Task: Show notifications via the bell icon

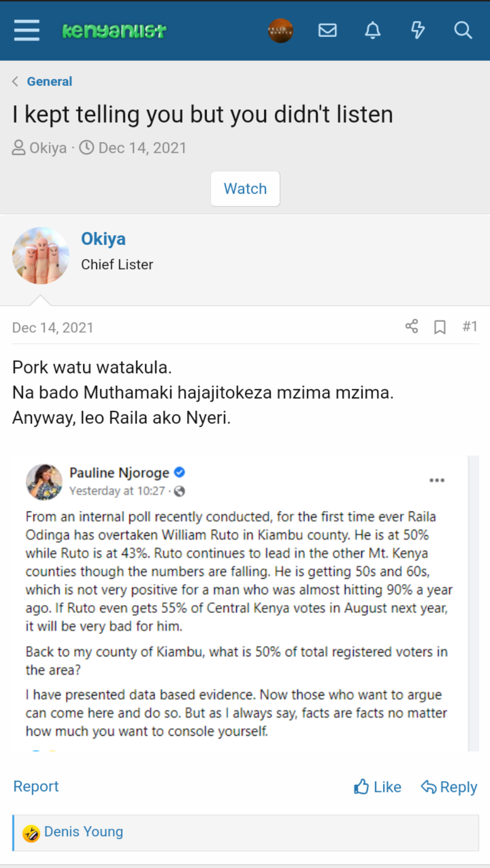Action: coord(372,31)
